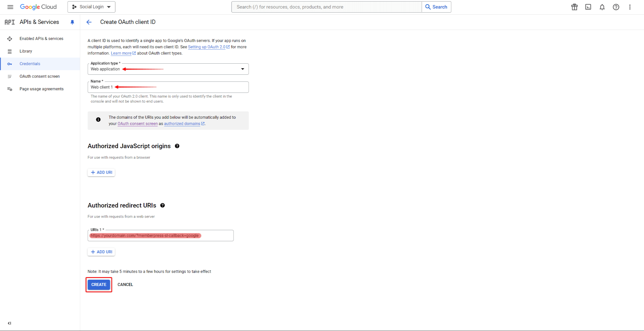Click the Enabled APIs diamond icon
The width and height of the screenshot is (644, 331).
point(10,39)
